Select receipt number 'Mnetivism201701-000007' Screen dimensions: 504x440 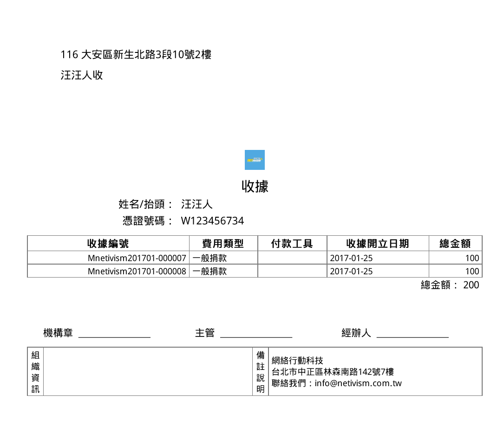(x=137, y=258)
